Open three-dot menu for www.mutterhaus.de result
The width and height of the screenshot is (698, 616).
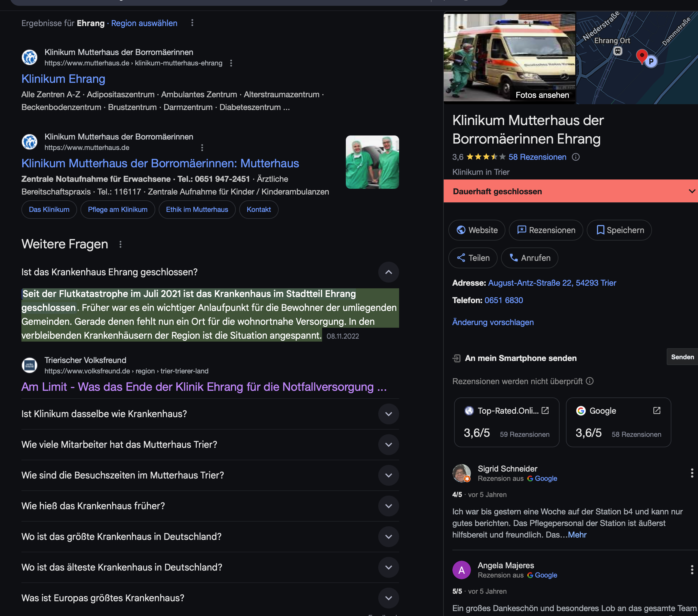(202, 147)
